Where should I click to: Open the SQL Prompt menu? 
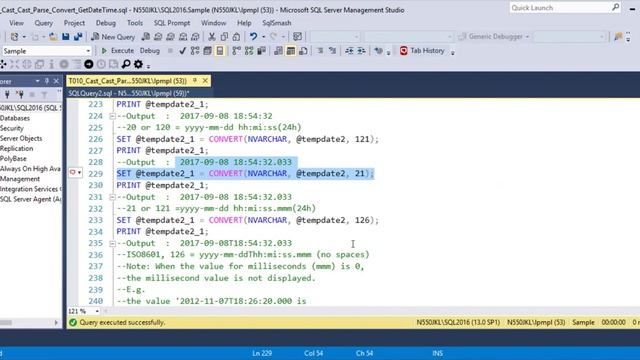coord(172,23)
